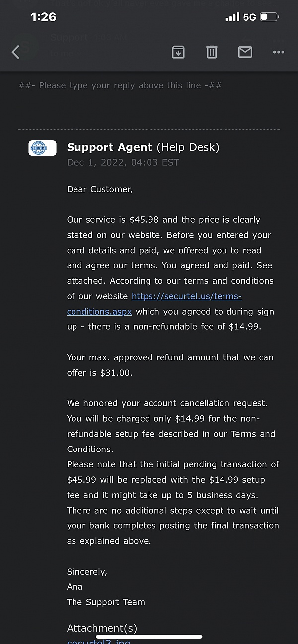Open the three-dot more options menu

pos(279,52)
